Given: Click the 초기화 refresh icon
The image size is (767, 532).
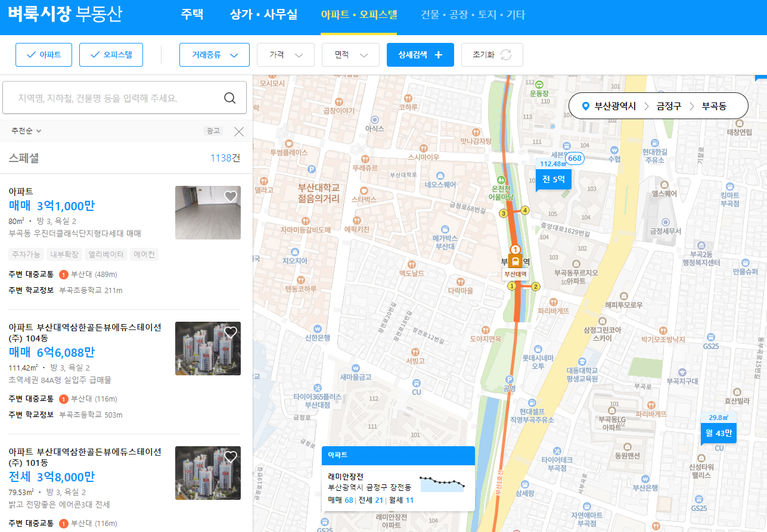Looking at the screenshot, I should coord(506,54).
